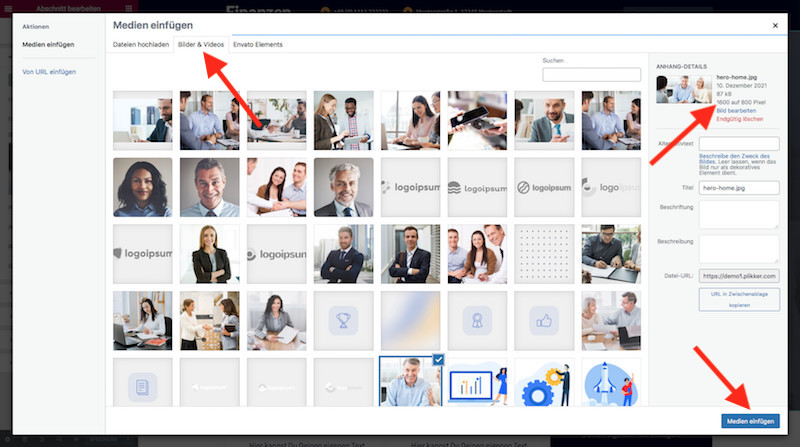Open Von URL einfügen in sidebar
Viewport: 800px width, 447px height.
pos(49,72)
